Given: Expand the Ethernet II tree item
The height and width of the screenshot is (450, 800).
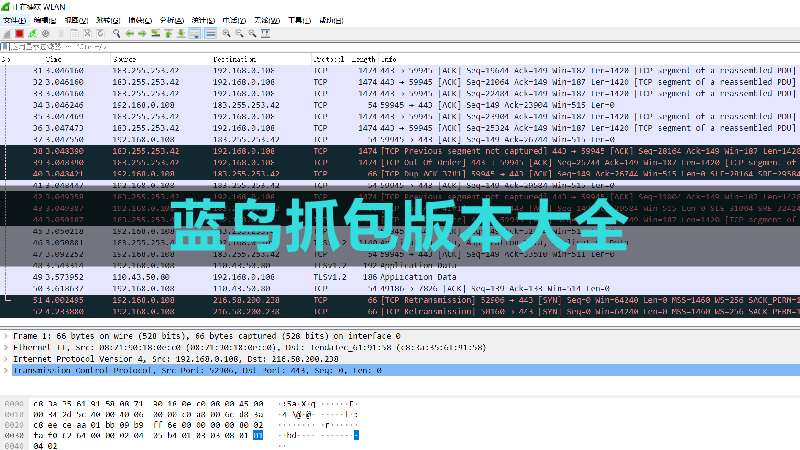Looking at the screenshot, I should pos(5,347).
